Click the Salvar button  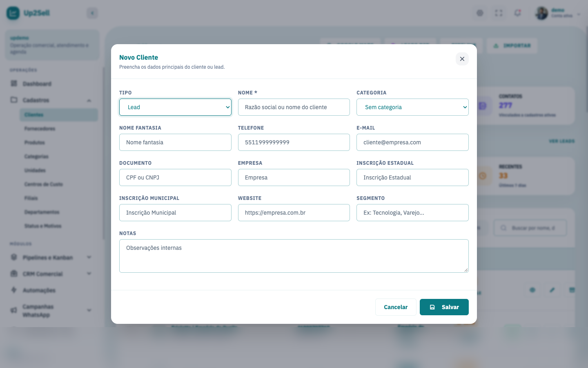[x=444, y=307]
